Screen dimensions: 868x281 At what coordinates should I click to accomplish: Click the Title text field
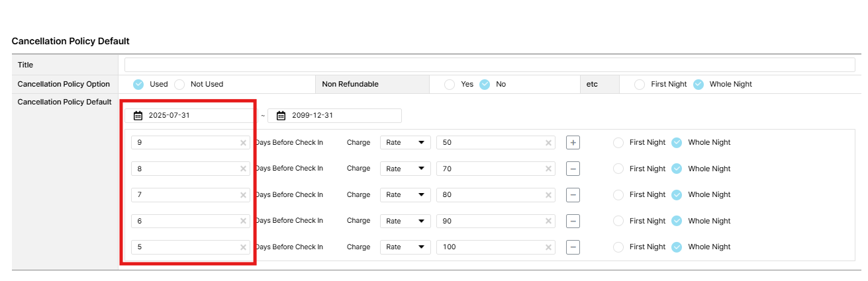(x=489, y=65)
